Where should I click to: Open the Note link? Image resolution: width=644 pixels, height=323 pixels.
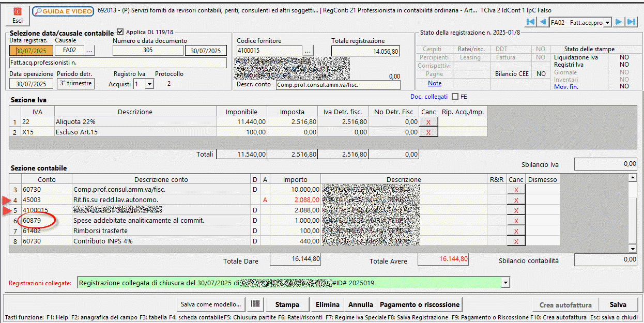pos(434,83)
